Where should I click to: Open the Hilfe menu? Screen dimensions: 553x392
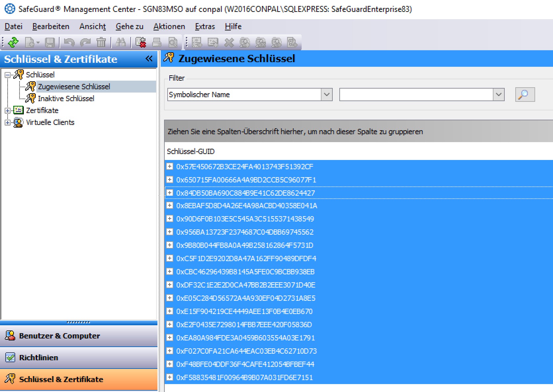coord(233,26)
